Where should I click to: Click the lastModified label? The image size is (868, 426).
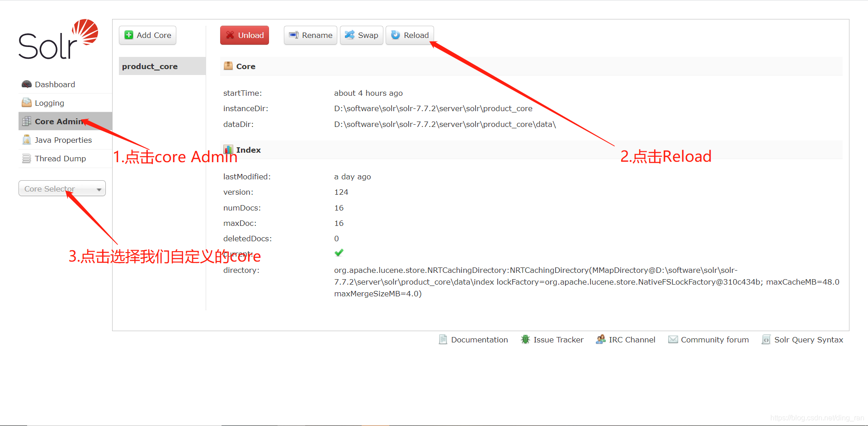[x=247, y=177]
